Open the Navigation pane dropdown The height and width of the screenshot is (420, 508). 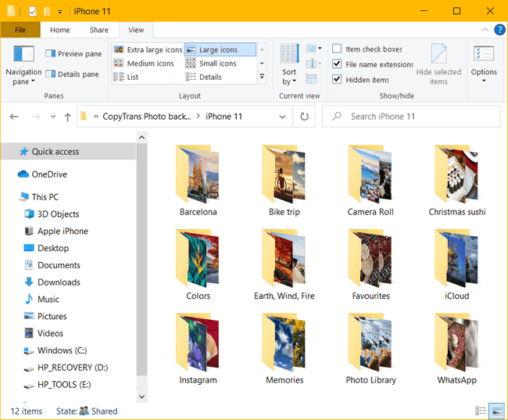pyautogui.click(x=23, y=65)
